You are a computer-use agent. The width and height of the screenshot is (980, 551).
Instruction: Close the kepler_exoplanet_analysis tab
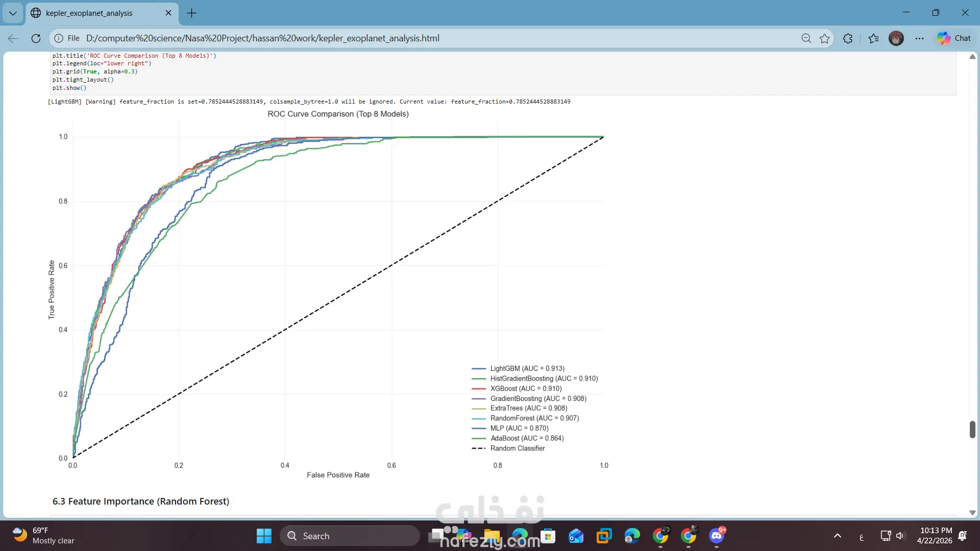(168, 13)
